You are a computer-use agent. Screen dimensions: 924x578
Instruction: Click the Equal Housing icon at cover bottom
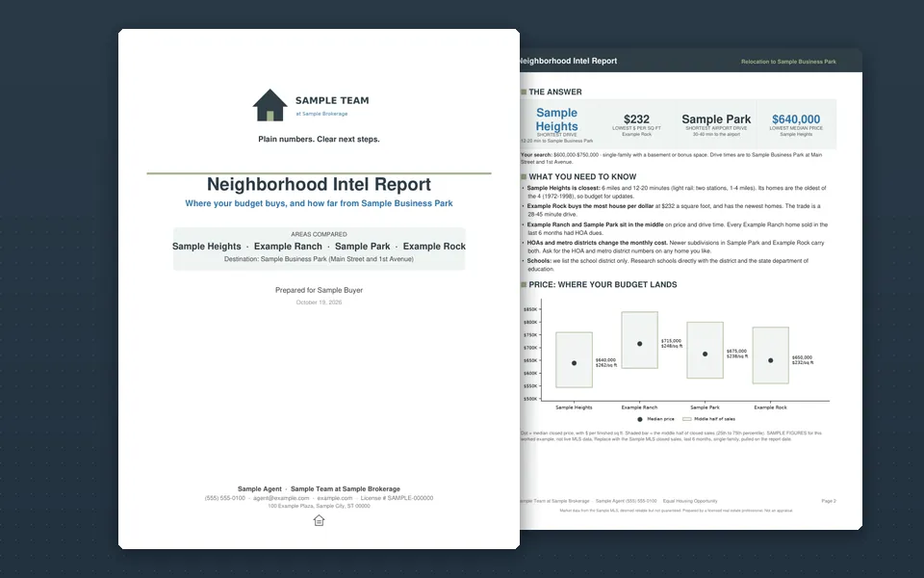pyautogui.click(x=319, y=520)
